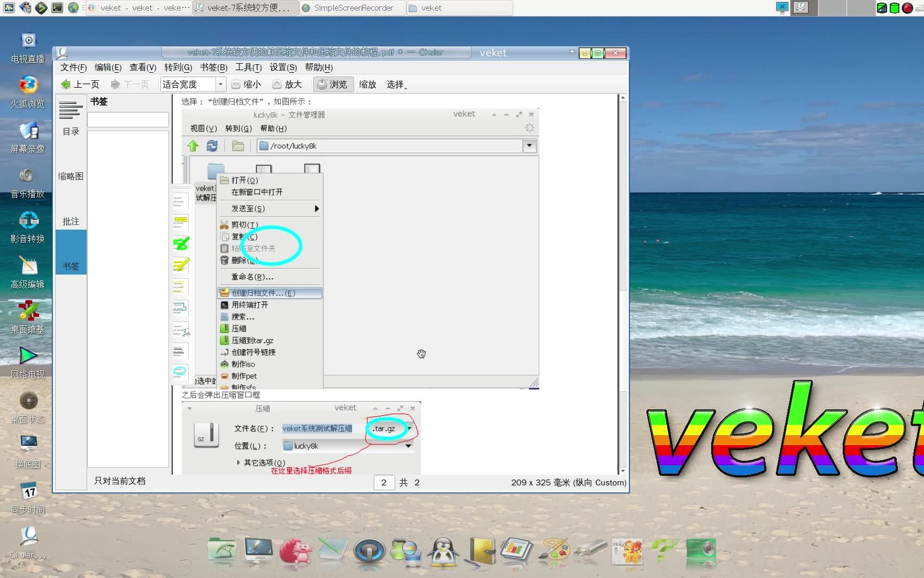Open 影音转换 media converter desktop icon
This screenshot has width=924, height=578.
click(28, 227)
